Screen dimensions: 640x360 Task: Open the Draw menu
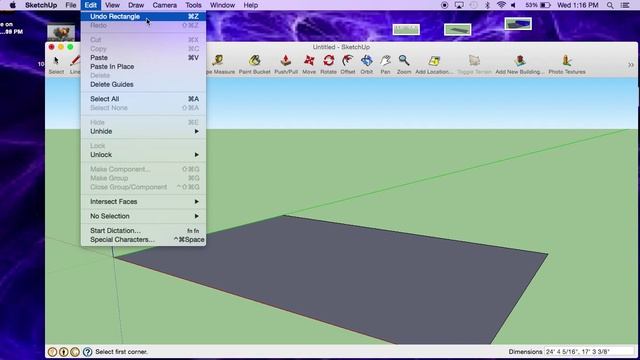136,5
